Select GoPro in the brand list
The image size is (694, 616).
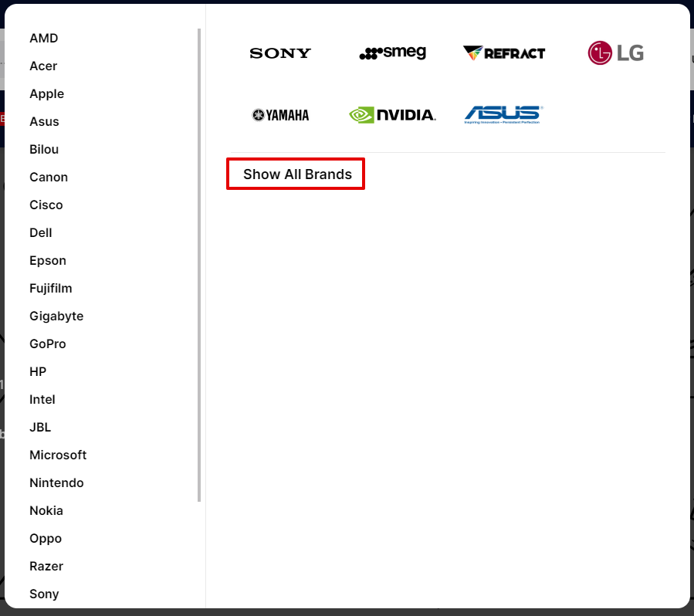pyautogui.click(x=48, y=344)
